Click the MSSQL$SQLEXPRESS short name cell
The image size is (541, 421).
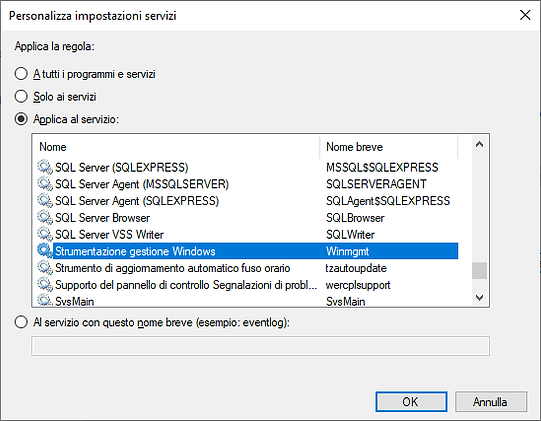click(382, 168)
